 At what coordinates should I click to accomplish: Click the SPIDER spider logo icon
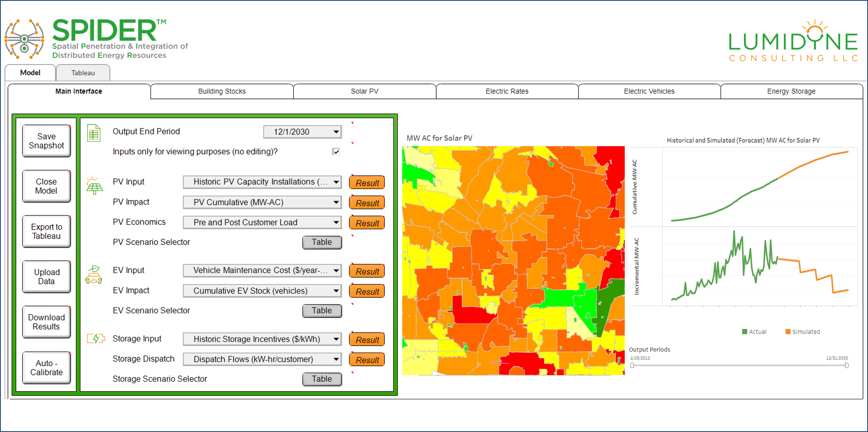point(24,39)
